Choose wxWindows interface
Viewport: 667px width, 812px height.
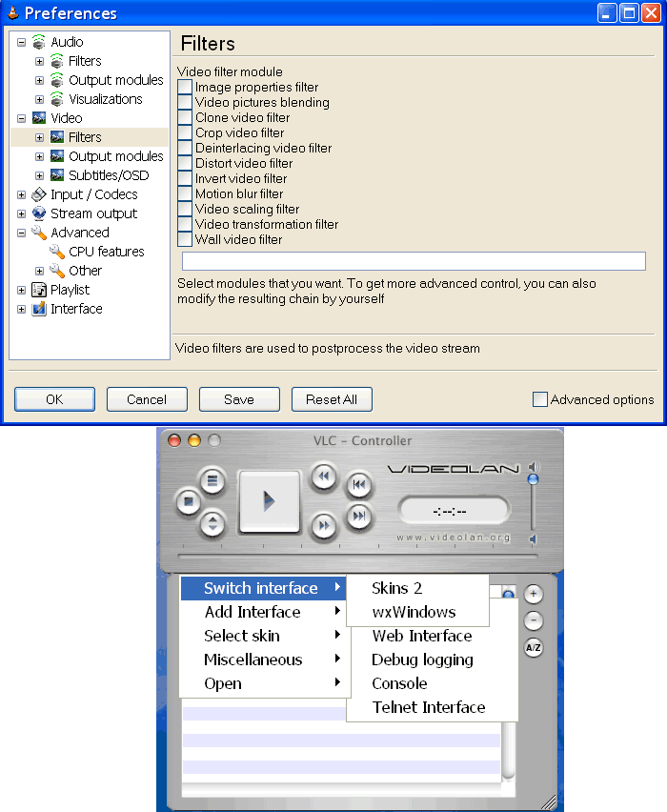point(417,612)
